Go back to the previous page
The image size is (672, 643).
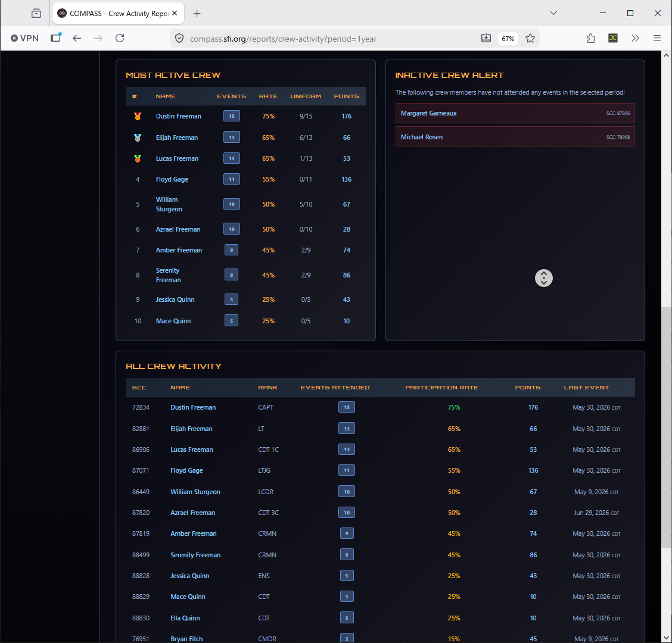click(x=77, y=38)
